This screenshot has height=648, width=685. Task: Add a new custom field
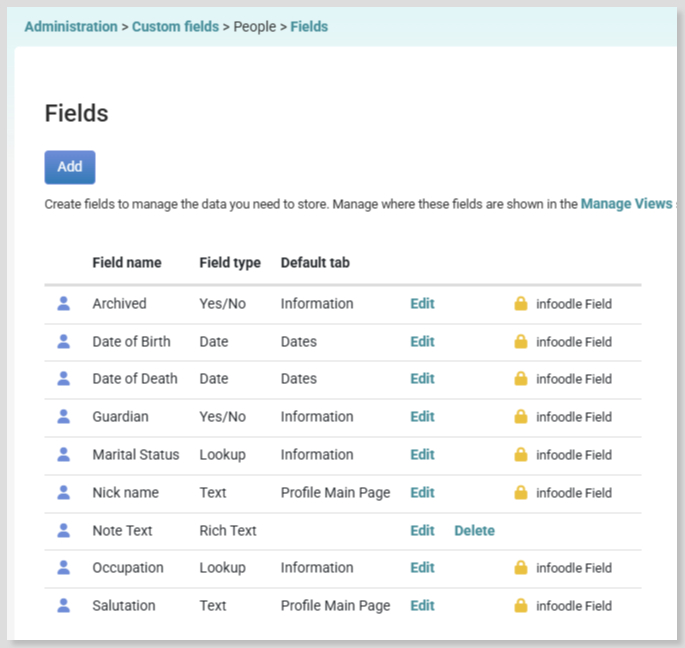point(70,167)
